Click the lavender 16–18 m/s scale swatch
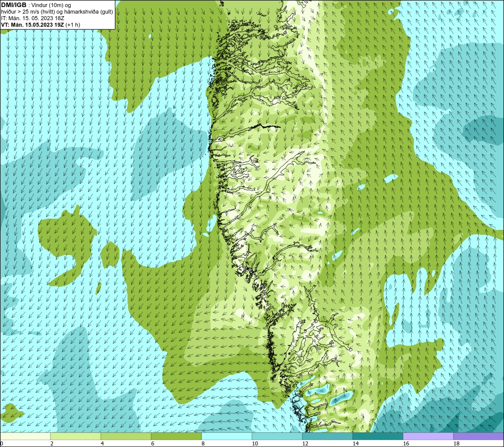Image resolution: width=504 pixels, height=447 pixels. (428, 436)
